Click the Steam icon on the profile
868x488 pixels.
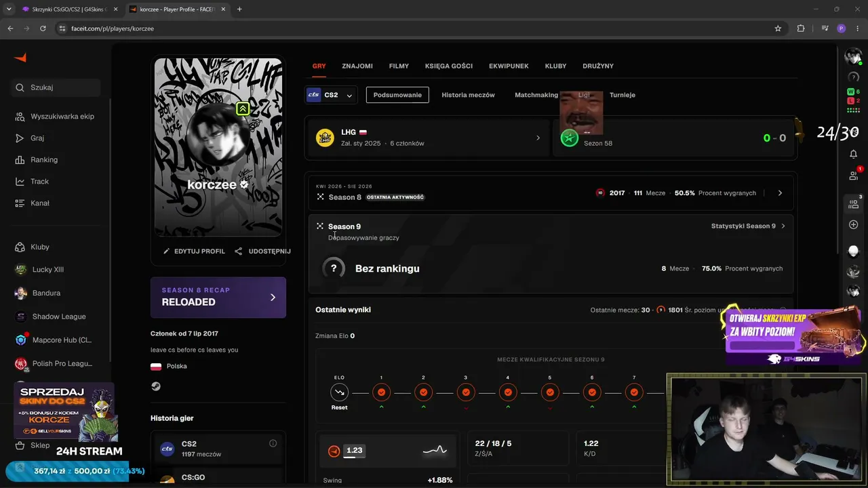(156, 386)
